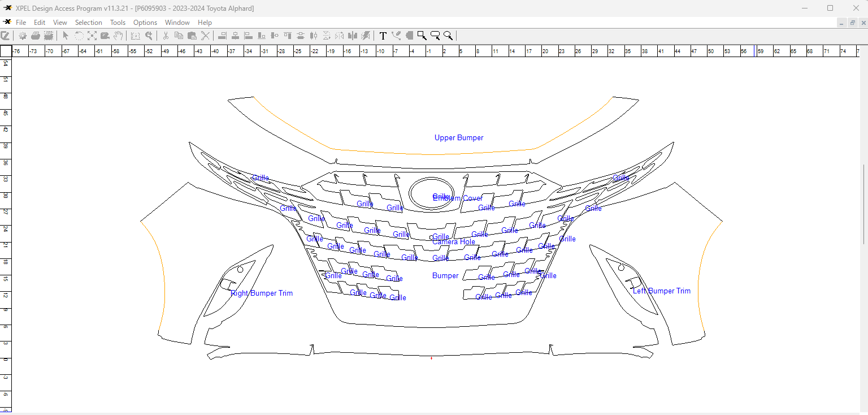Click the Upper Bumper label

tap(459, 137)
